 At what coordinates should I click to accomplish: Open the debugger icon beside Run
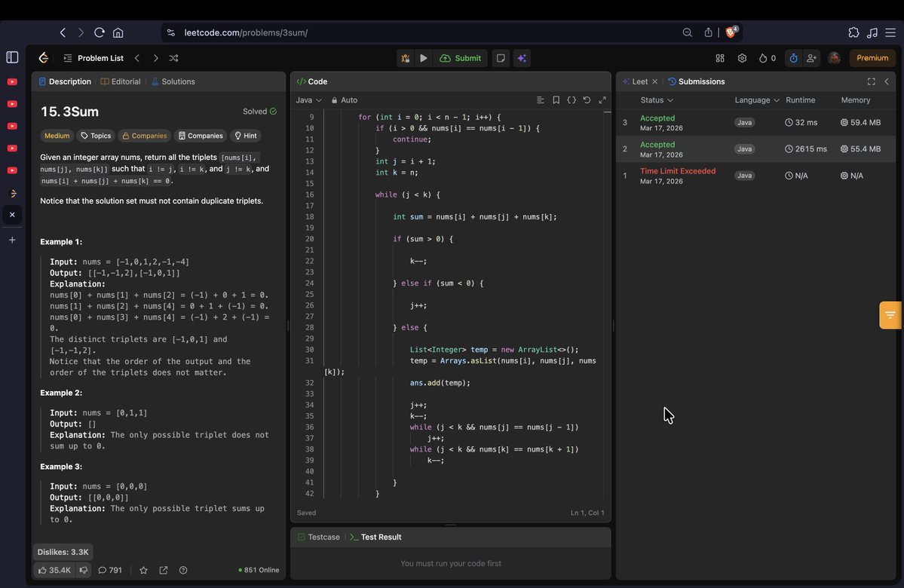pyautogui.click(x=406, y=58)
